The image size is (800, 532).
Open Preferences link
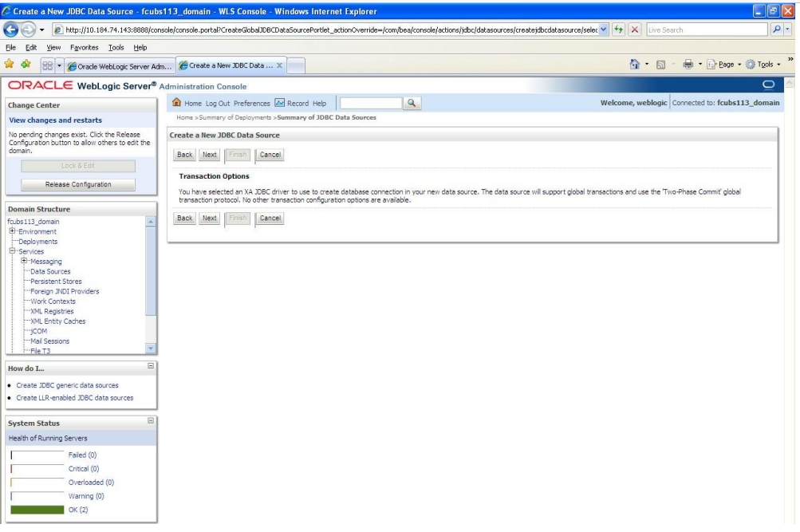(251, 103)
